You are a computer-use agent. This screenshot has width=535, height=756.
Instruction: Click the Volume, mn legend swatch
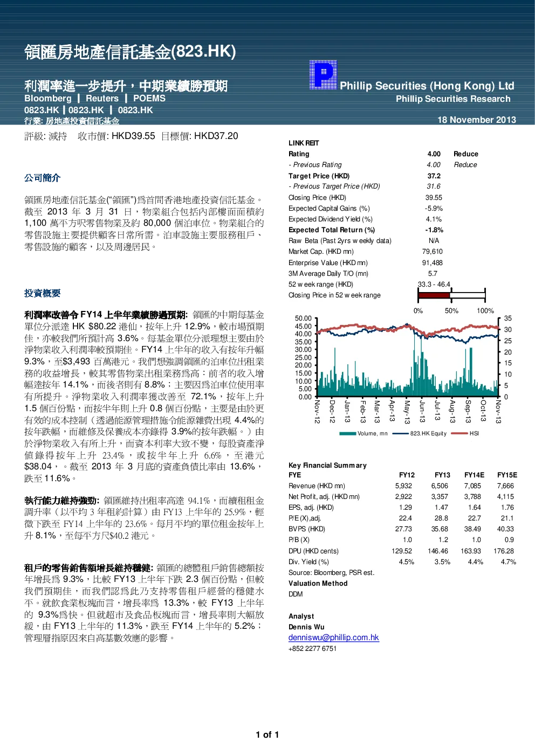click(348, 433)
